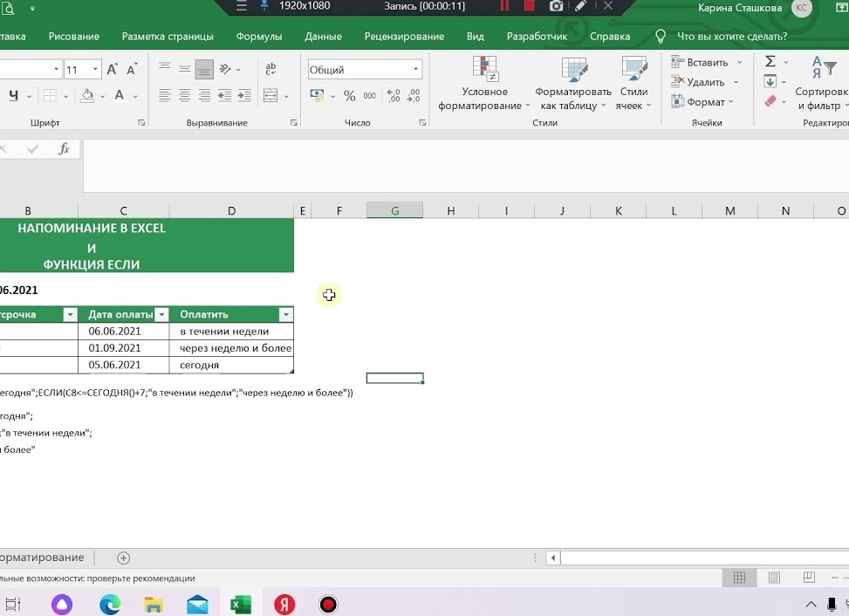Open the Формулы ribbon tab
The image size is (849, 616).
pos(258,37)
